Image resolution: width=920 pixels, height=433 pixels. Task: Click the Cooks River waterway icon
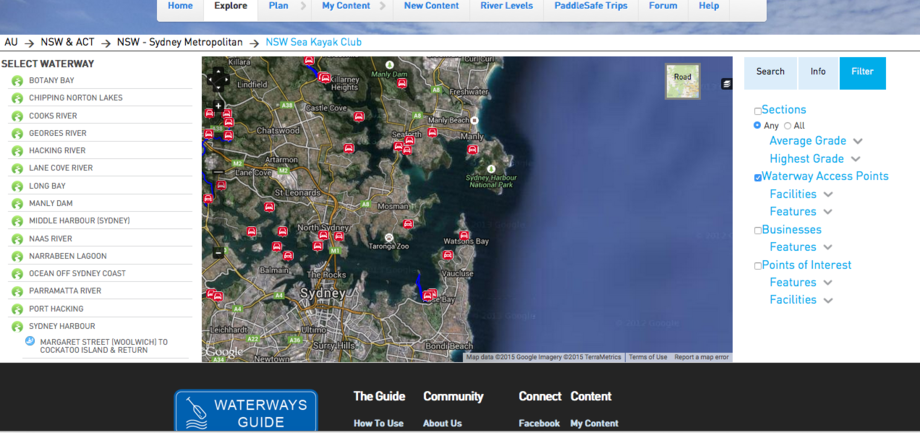point(17,116)
